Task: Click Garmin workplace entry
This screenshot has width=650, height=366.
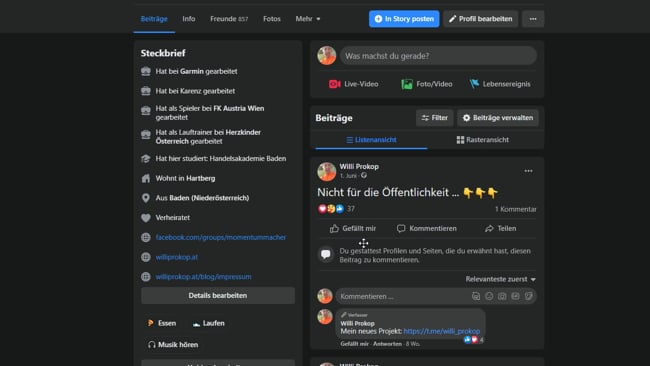Action: tap(192, 71)
